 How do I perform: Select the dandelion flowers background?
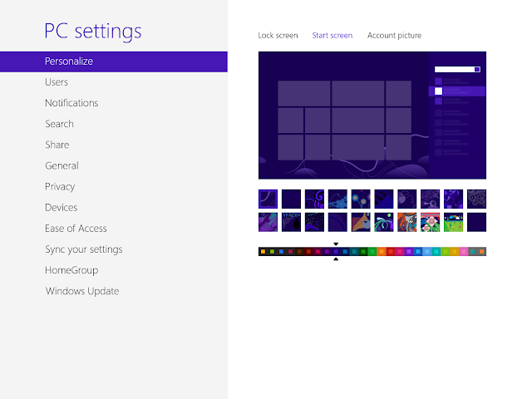click(361, 199)
